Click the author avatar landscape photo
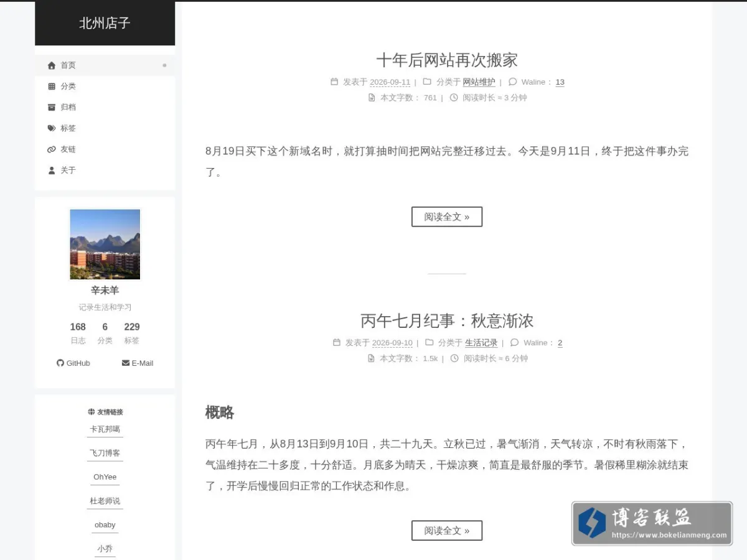This screenshot has width=747, height=560. 105,245
